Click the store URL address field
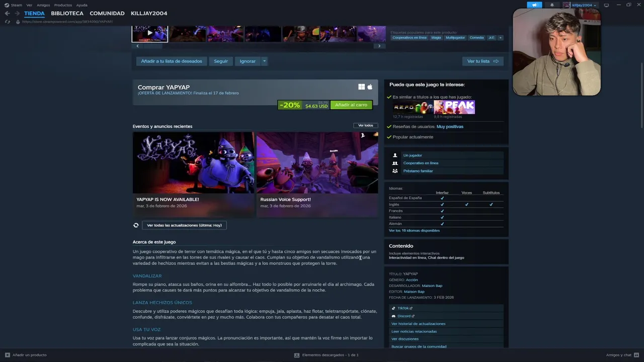644x362 pixels. coord(67,22)
